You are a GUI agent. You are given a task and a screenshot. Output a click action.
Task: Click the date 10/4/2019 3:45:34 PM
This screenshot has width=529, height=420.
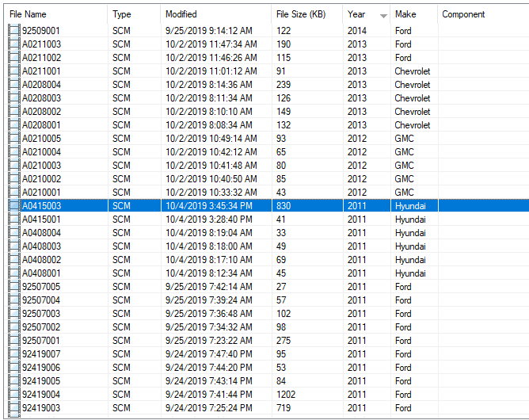(209, 206)
